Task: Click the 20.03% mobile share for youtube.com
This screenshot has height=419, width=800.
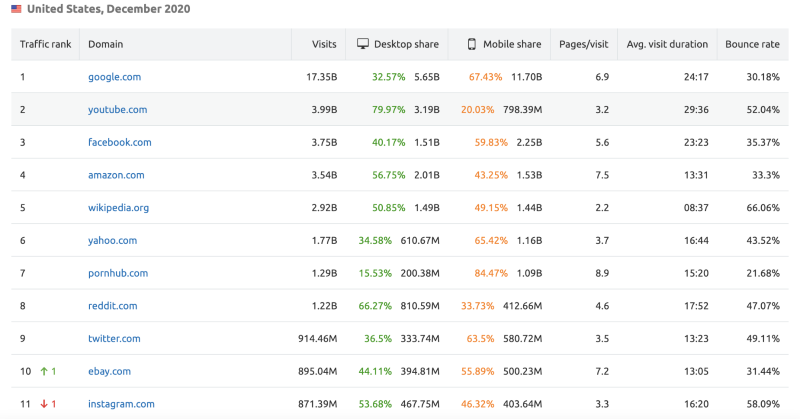Action: click(478, 110)
